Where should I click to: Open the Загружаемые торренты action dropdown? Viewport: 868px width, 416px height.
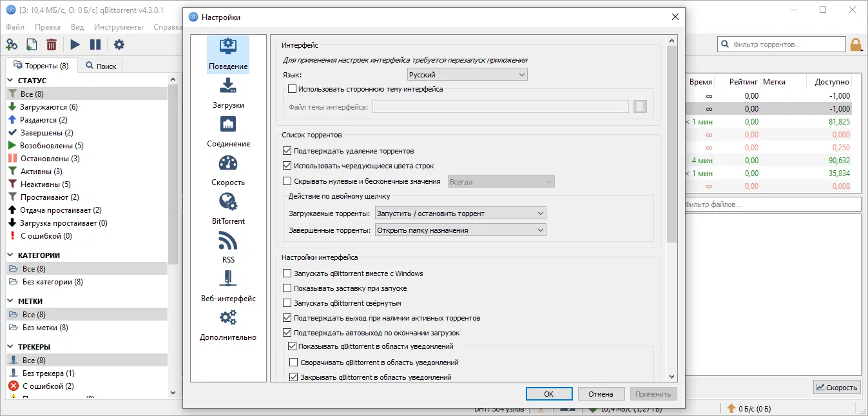[x=460, y=213]
